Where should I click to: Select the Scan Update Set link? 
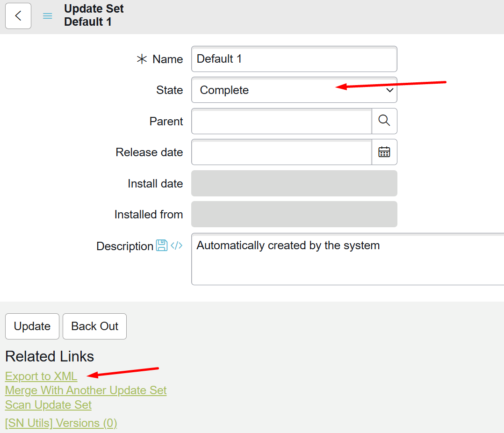48,405
